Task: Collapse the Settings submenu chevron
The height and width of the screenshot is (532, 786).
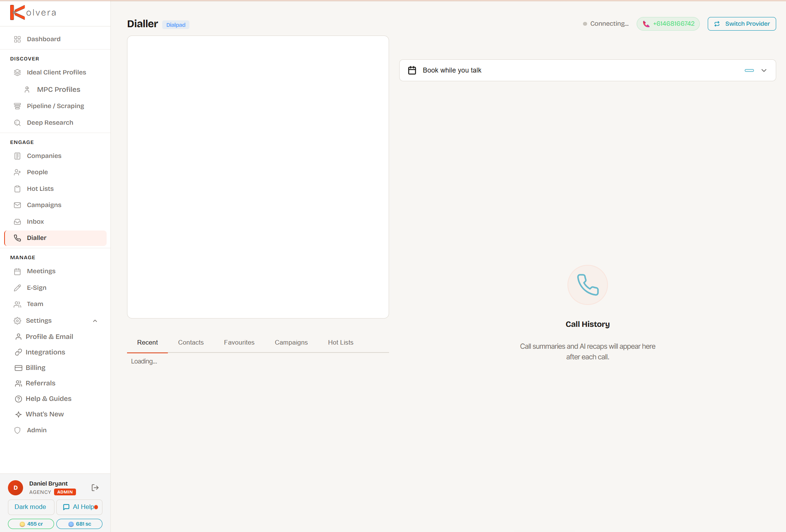Action: click(x=95, y=321)
